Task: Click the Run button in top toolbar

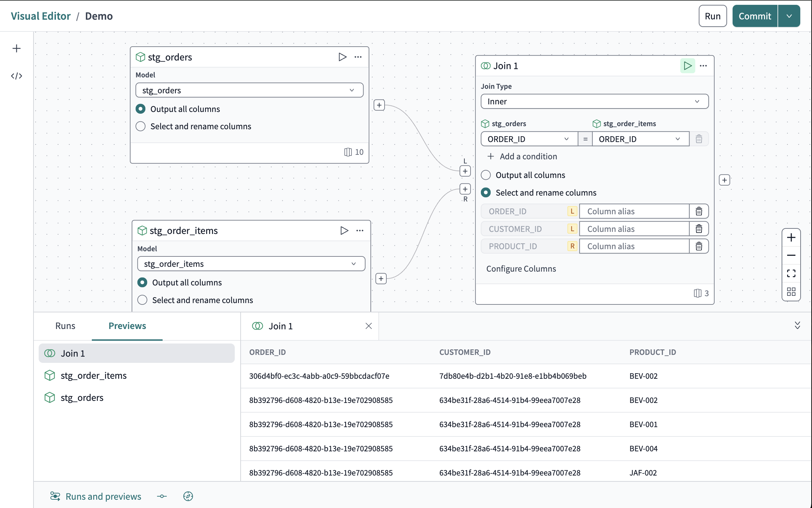Action: [x=713, y=16]
